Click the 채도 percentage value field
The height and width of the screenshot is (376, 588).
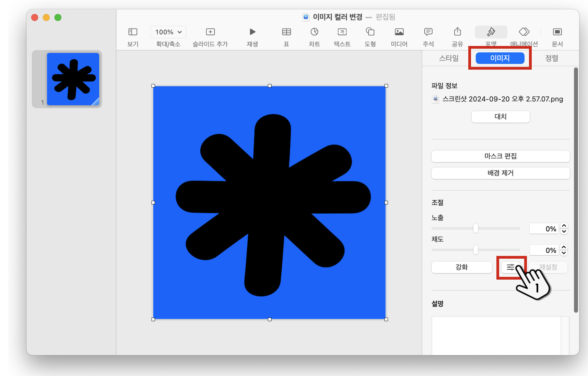(544, 250)
